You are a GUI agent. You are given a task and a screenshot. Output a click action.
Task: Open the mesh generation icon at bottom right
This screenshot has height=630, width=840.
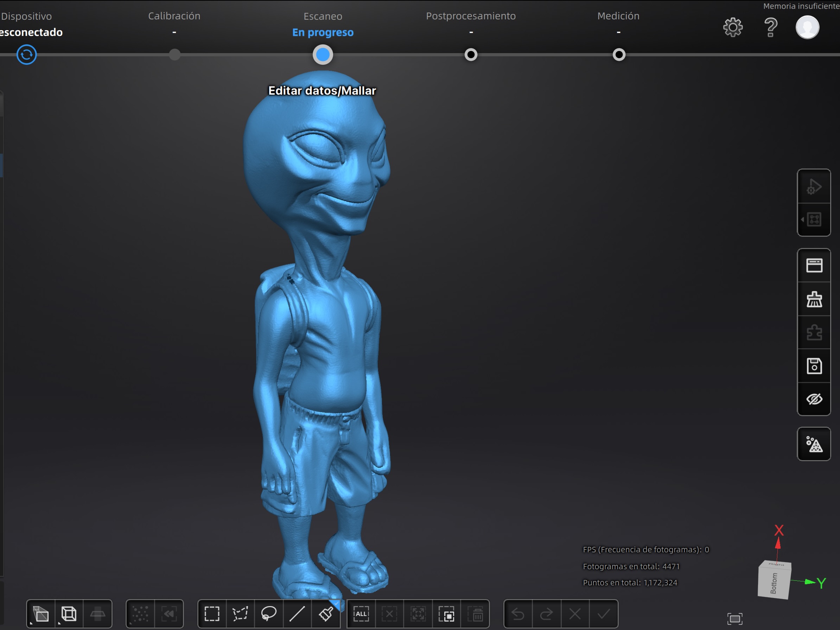click(x=814, y=444)
